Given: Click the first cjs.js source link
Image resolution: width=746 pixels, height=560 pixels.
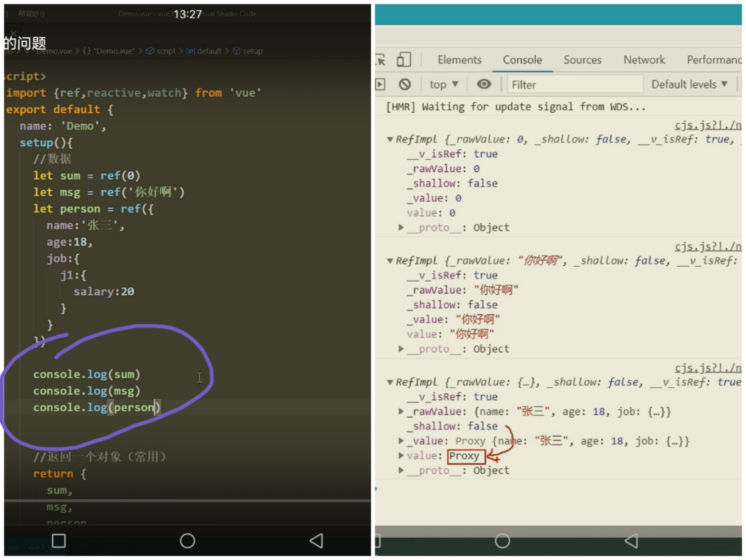Looking at the screenshot, I should (707, 125).
